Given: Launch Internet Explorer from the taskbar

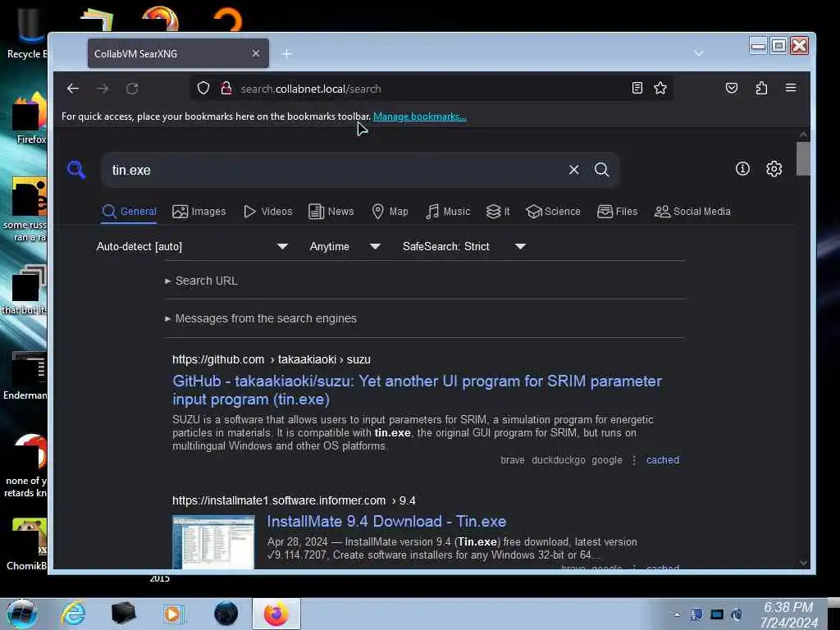Looking at the screenshot, I should point(73,613).
